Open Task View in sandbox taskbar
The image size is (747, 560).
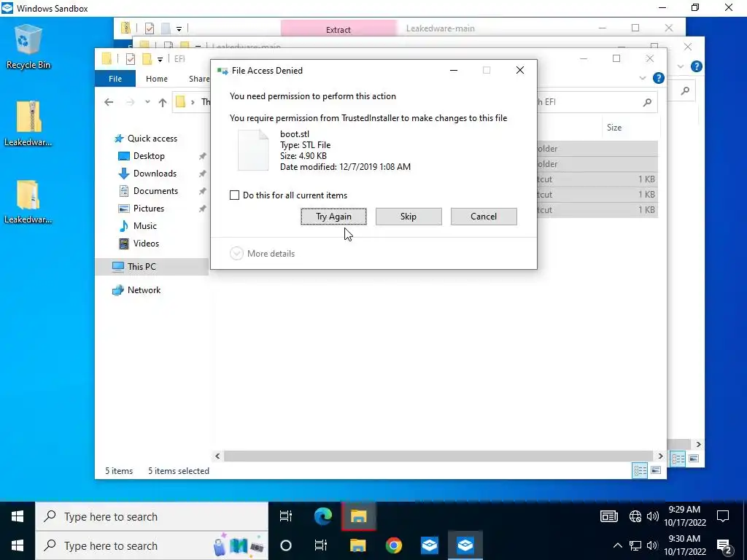286,516
